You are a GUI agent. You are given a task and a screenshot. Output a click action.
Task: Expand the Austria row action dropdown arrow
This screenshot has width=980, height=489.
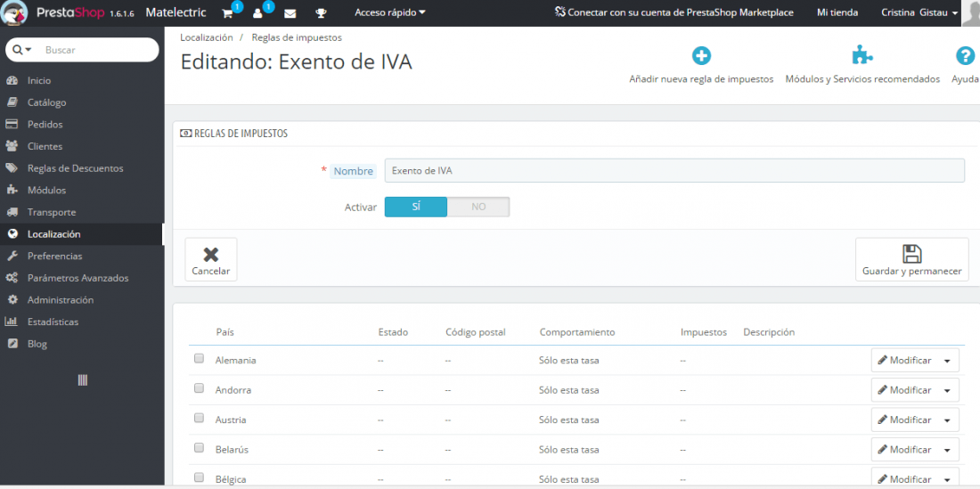pos(947,420)
